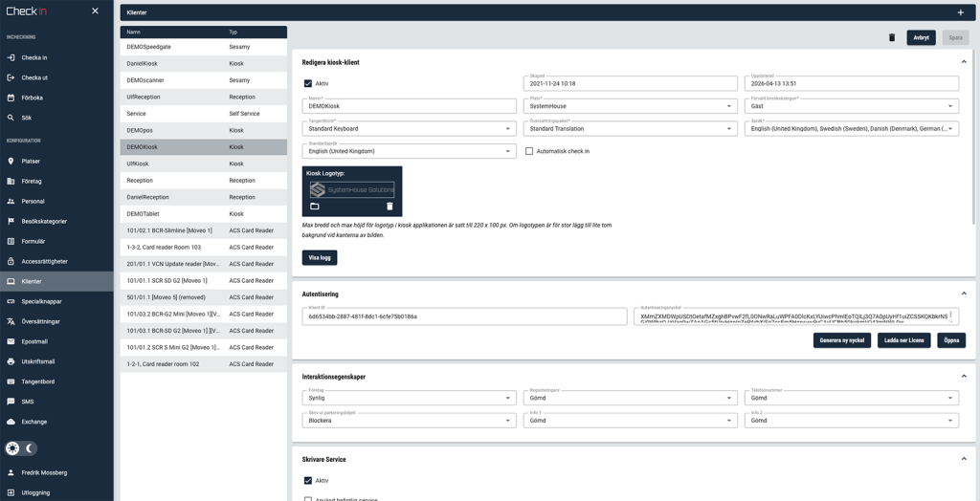Screen dimensions: 980x501
Task: Click the Checka in sidebar icon
Action: pyautogui.click(x=11, y=57)
